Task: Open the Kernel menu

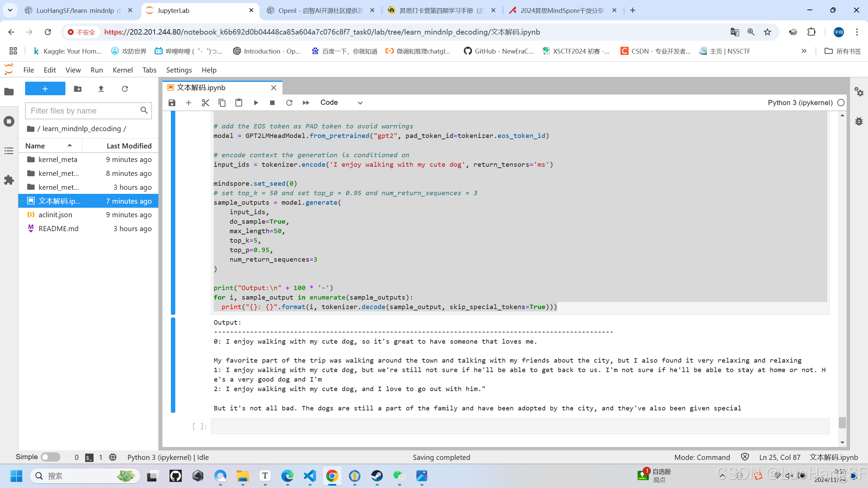Action: (123, 70)
